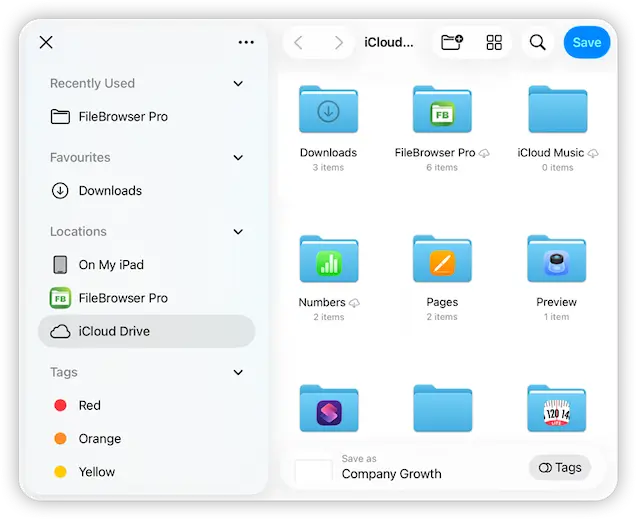Collapse the Favourites section
The height and width of the screenshot is (519, 636).
pyautogui.click(x=238, y=158)
